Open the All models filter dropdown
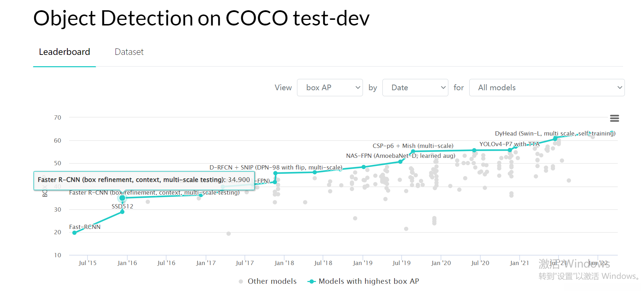644x293 pixels. coord(547,88)
